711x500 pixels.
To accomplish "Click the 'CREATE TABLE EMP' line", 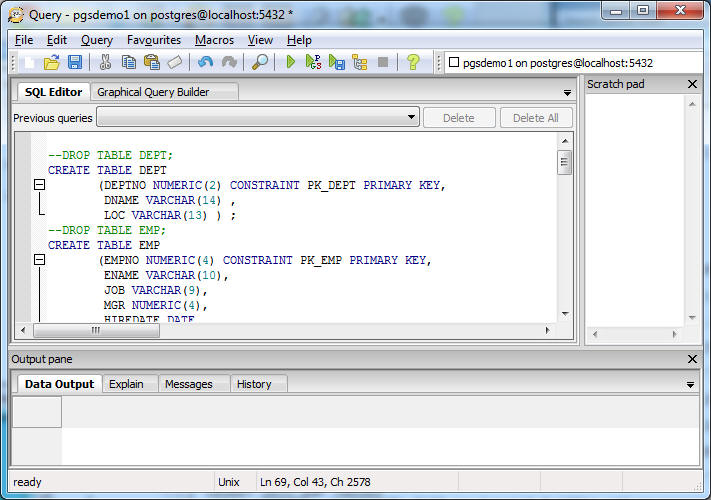I will point(104,245).
